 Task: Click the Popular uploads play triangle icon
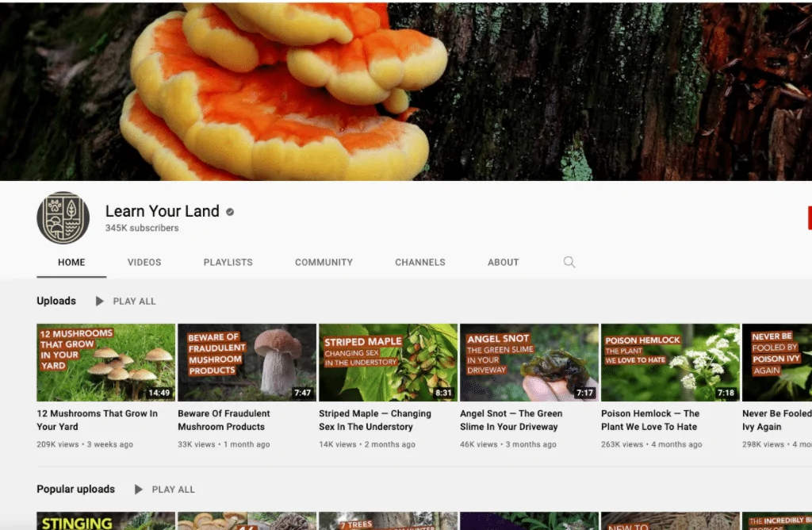pos(138,489)
